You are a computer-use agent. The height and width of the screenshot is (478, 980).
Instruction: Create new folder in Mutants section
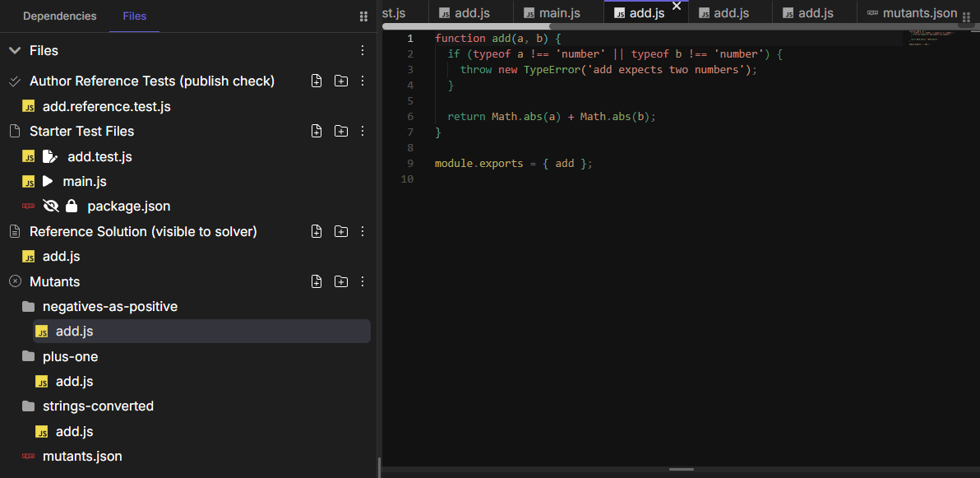coord(340,281)
